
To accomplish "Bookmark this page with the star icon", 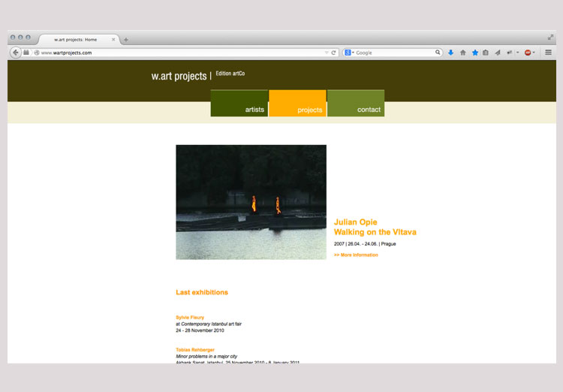I will [x=474, y=53].
